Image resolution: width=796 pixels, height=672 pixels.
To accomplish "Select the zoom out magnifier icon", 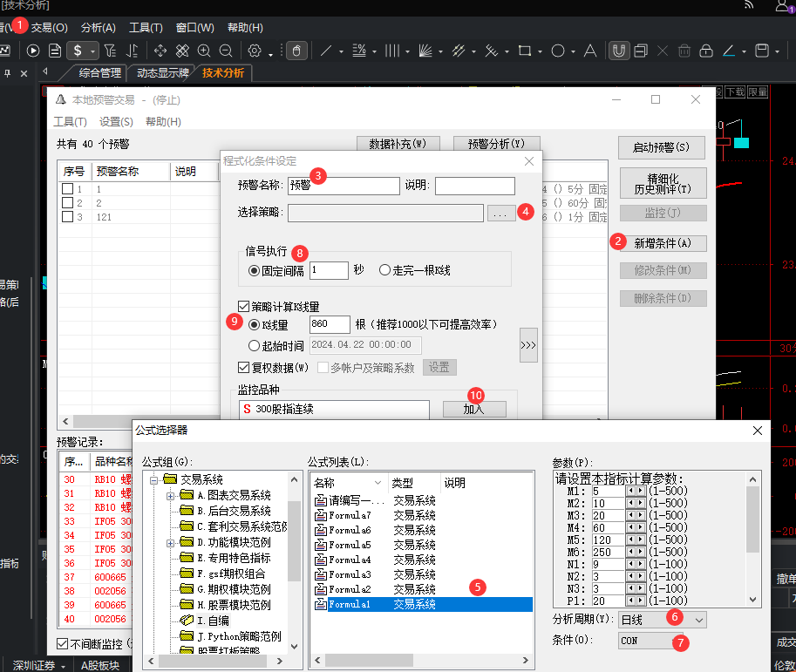I will click(226, 51).
